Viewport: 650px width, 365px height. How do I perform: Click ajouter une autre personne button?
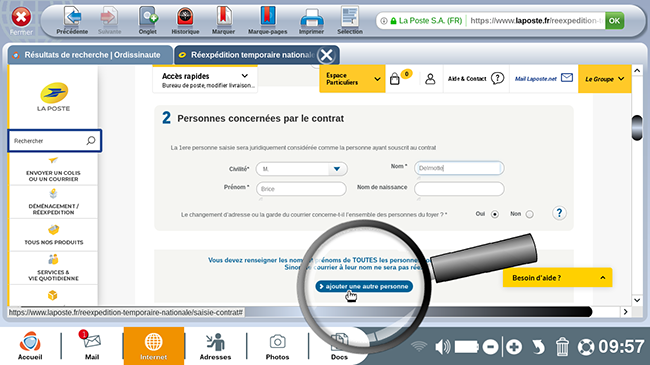point(364,286)
